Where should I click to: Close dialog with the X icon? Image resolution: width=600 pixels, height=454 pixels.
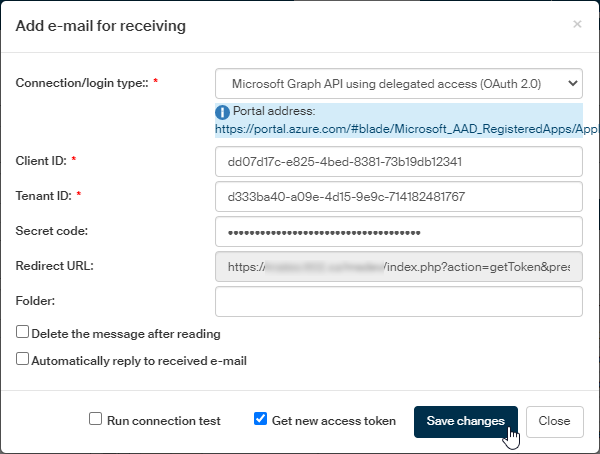(x=577, y=24)
